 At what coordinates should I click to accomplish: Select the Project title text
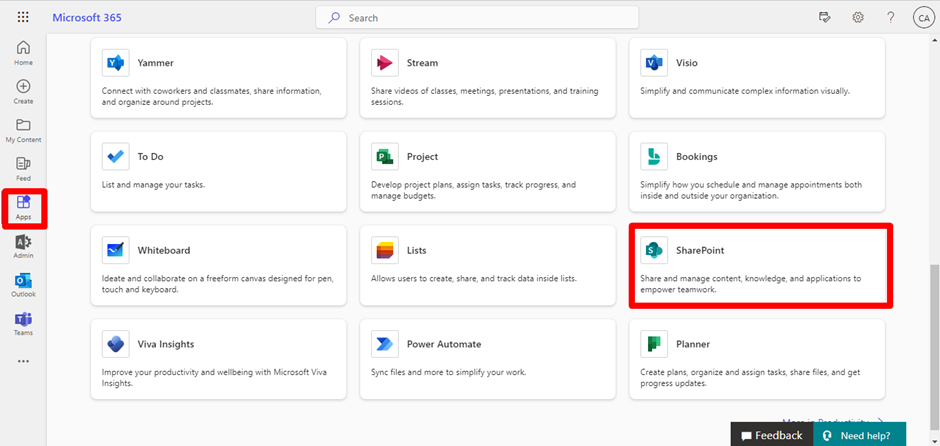422,157
